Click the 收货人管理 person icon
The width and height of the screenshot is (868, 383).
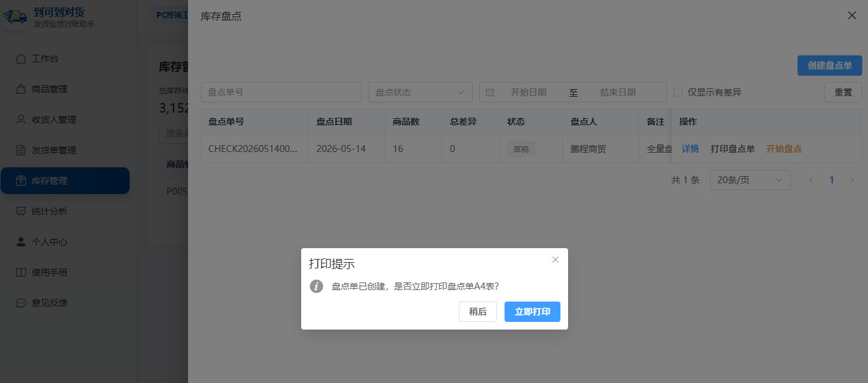pos(21,120)
